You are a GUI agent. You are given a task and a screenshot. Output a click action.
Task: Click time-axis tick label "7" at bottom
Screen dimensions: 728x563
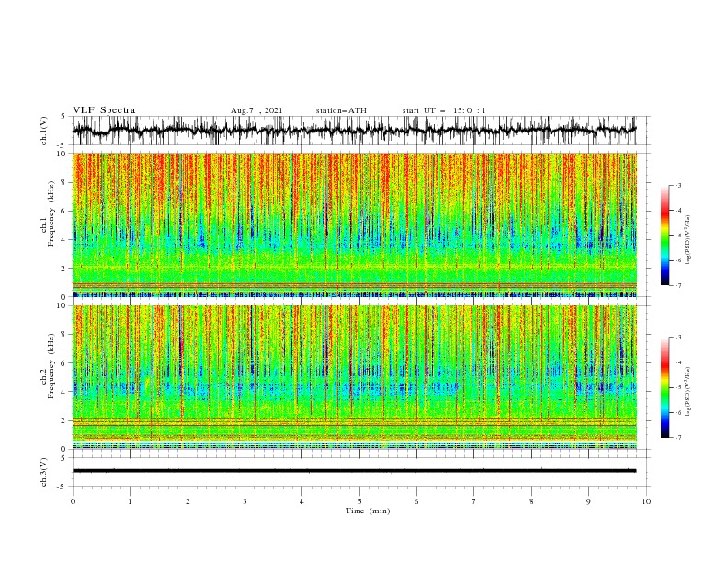click(x=474, y=501)
